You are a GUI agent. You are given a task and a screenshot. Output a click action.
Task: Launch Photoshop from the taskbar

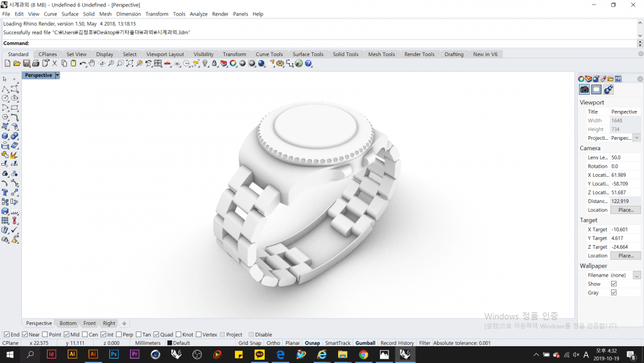(x=114, y=355)
